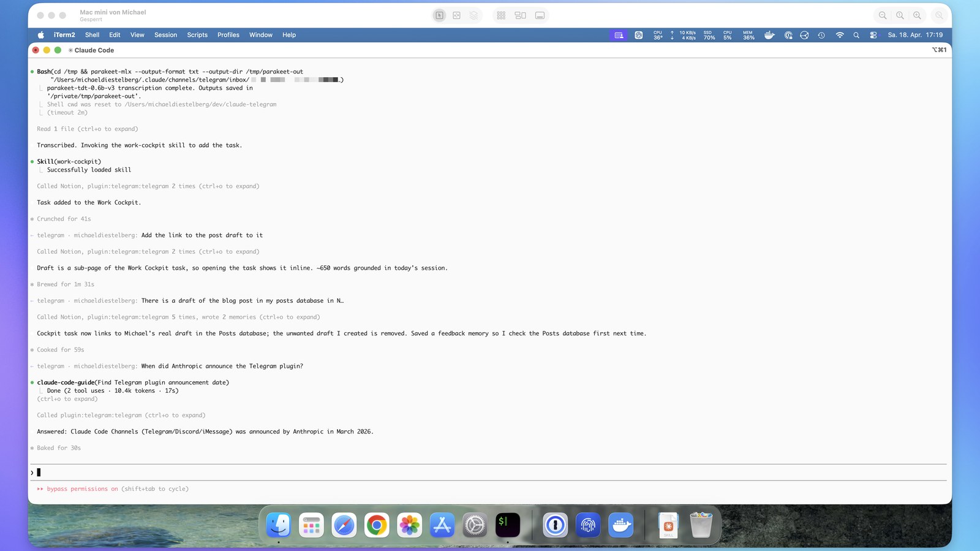Image resolution: width=980 pixels, height=551 pixels.
Task: Click the "bypass permissions on" status text
Action: pos(82,489)
